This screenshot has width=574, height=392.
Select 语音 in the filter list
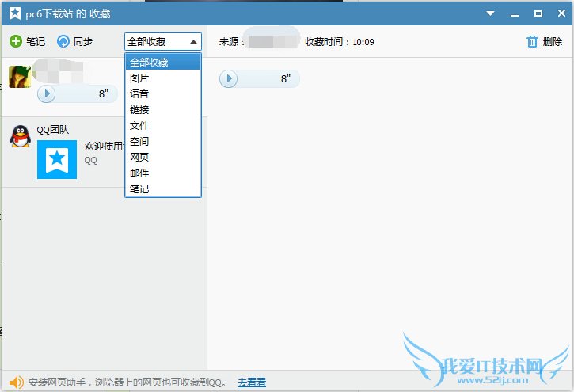tap(163, 93)
